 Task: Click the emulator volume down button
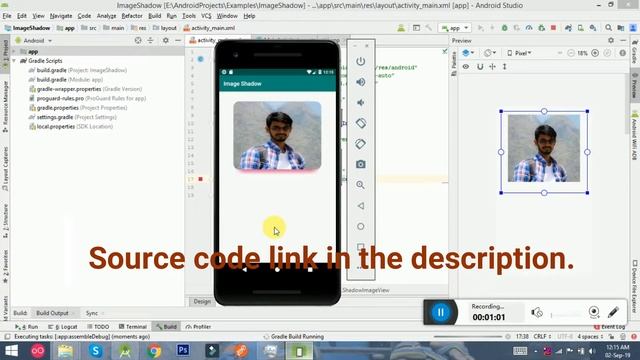(x=360, y=102)
